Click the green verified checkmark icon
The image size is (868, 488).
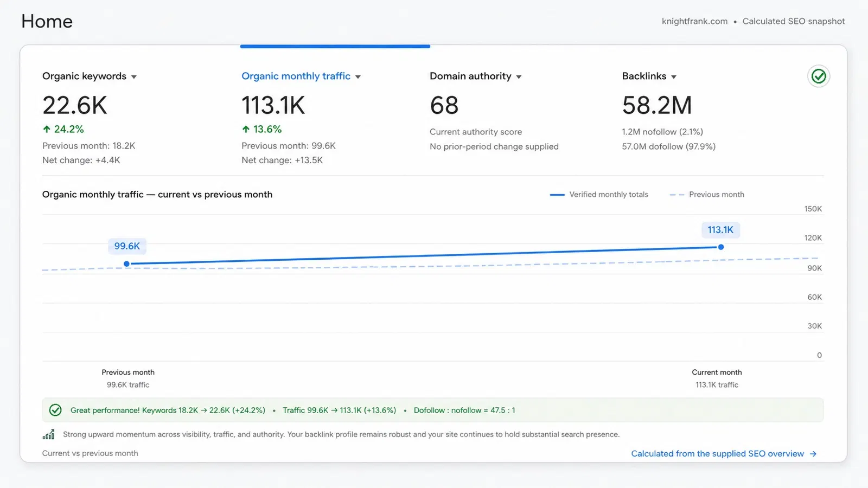pyautogui.click(x=819, y=76)
